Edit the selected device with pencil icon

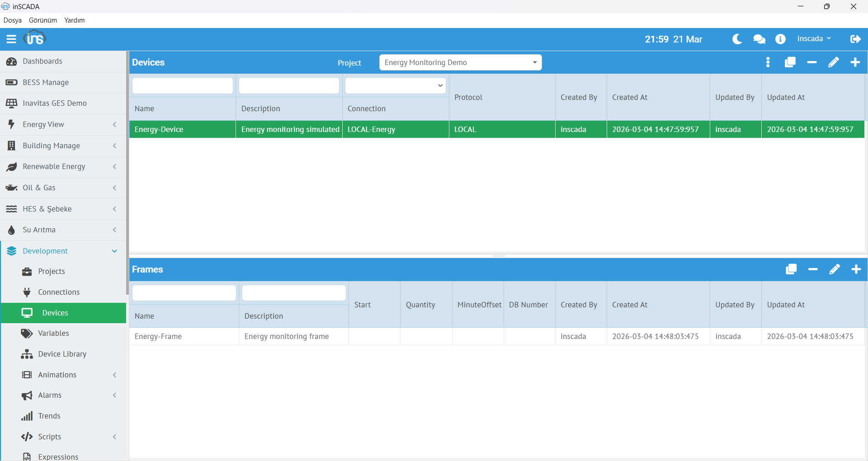833,62
